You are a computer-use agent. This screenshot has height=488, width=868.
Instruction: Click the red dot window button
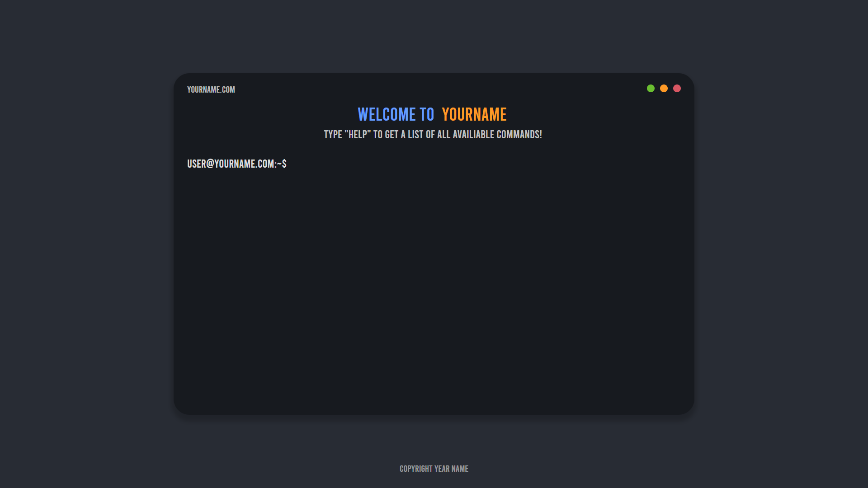pos(677,89)
